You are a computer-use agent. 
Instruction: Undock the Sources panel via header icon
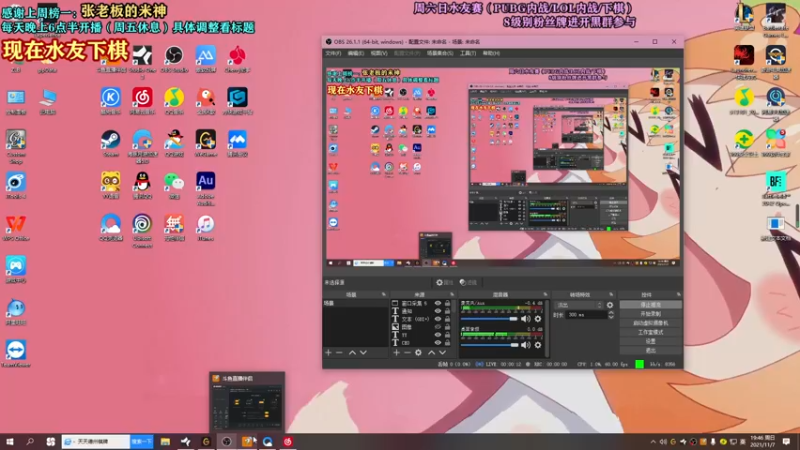452,294
